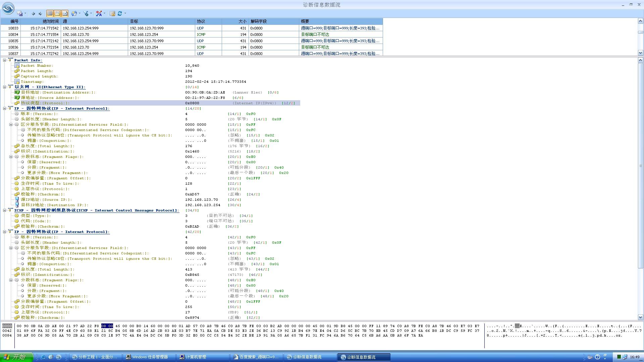This screenshot has width=644, height=362.
Task: Collapse the first Fragment Flags node
Action: [x=11, y=157]
